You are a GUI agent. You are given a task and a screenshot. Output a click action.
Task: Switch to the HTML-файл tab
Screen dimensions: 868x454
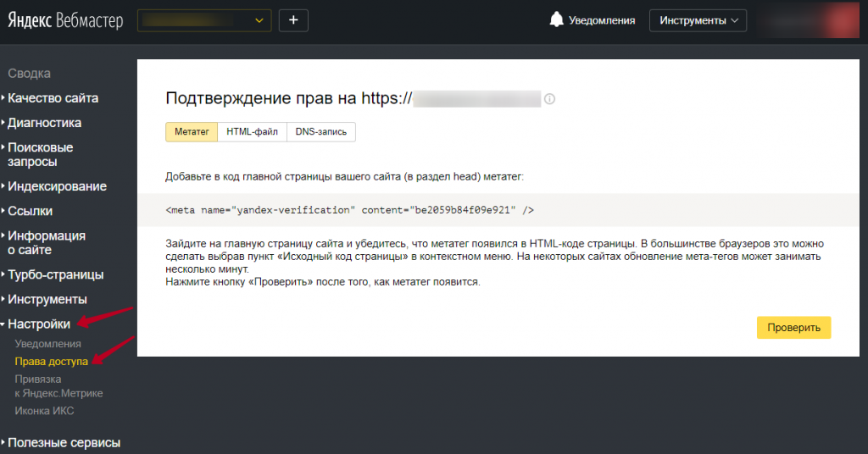coord(252,131)
